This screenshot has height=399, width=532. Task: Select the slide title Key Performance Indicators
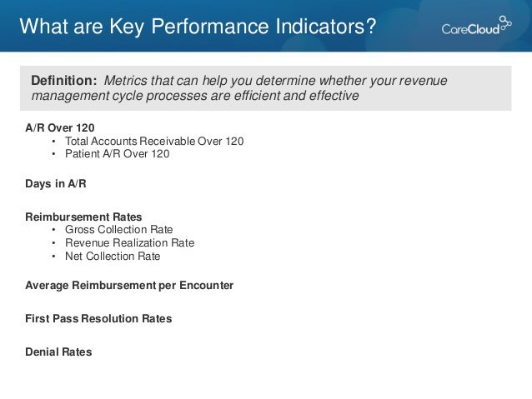[x=198, y=27]
